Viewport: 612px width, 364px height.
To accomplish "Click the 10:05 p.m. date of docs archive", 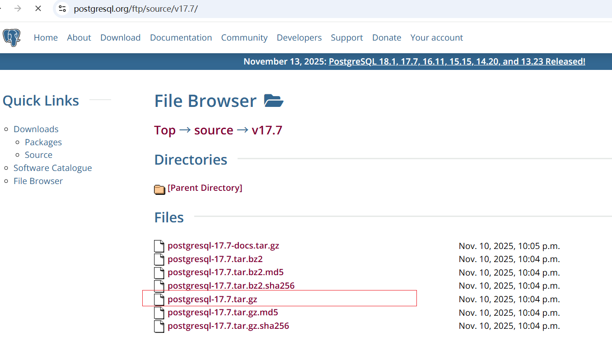I will (x=509, y=246).
